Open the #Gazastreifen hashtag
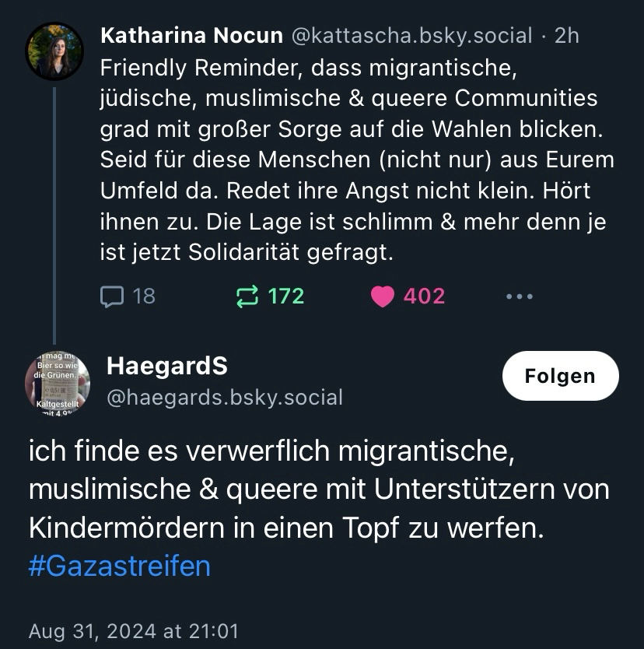Viewport: 644px width, 649px height. click(119, 566)
